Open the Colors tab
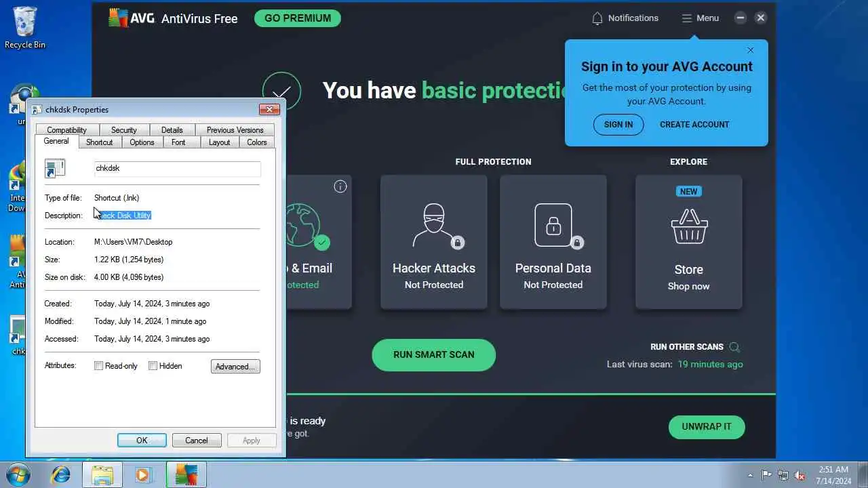Viewport: 868px width, 488px height. tap(256, 142)
